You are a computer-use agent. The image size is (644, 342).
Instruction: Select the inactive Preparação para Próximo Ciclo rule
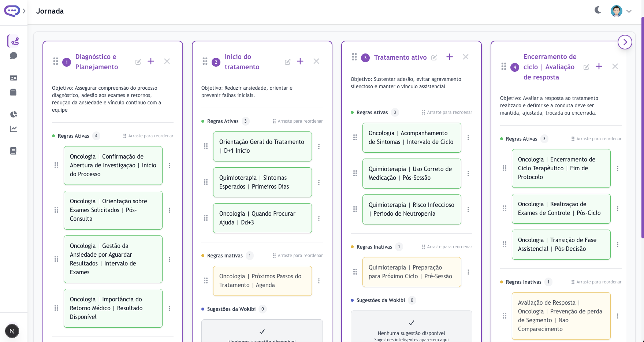pos(412,272)
